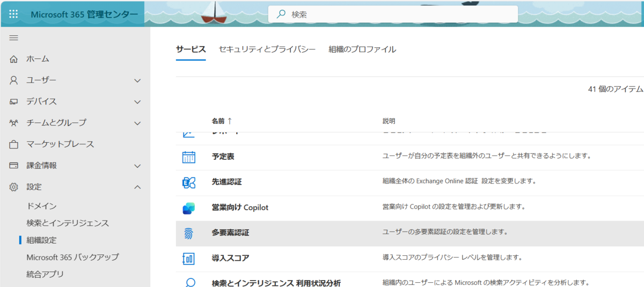
Task: Click the Teams and Groups icon
Action: click(x=14, y=123)
